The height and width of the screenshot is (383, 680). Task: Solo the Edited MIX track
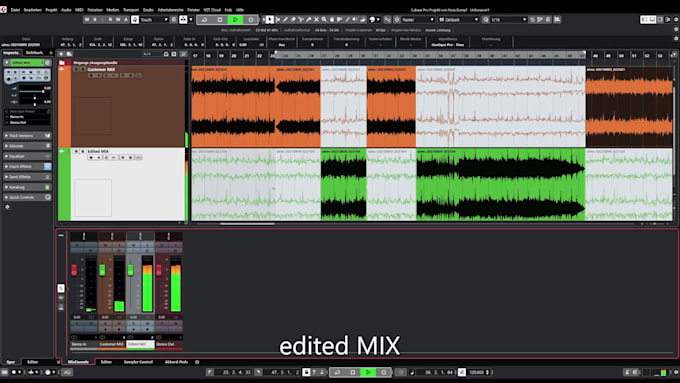click(82, 151)
